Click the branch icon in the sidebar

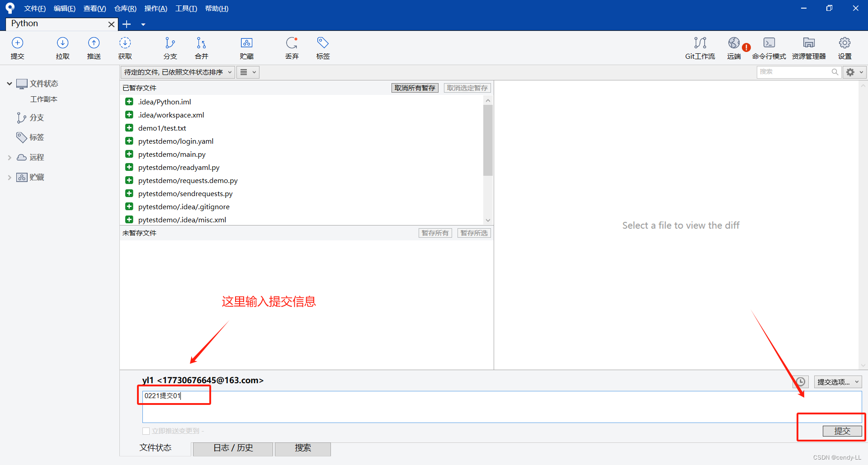click(21, 117)
